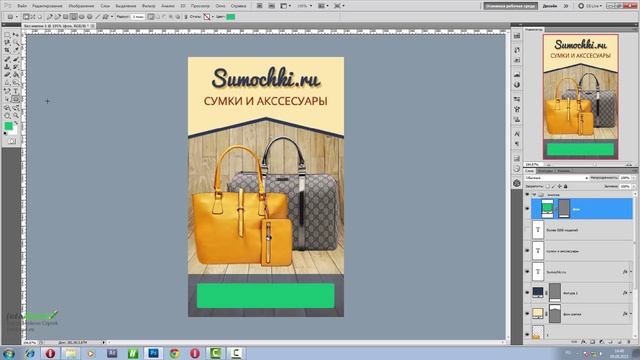Viewport: 640px width, 360px height.
Task: Select the Eyedropper tool
Action: tap(16, 51)
